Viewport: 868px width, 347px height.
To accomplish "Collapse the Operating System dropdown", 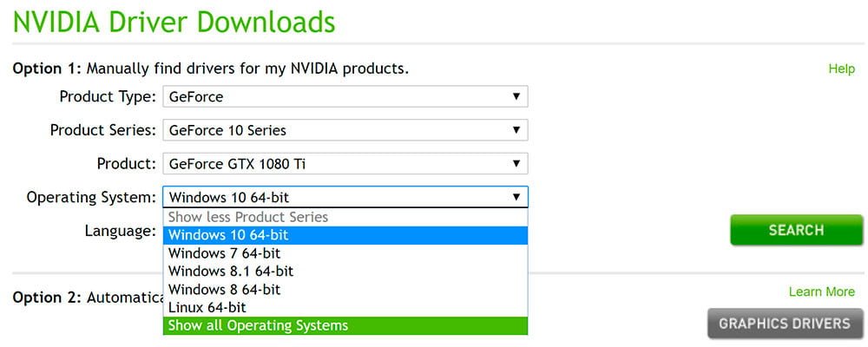I will (516, 197).
